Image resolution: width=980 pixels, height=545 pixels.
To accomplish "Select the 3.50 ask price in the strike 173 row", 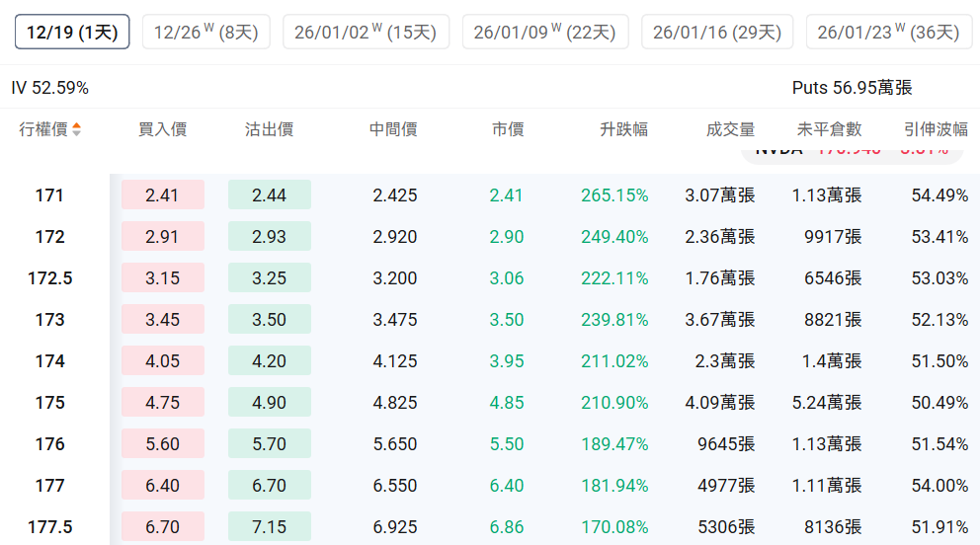I will [x=269, y=320].
